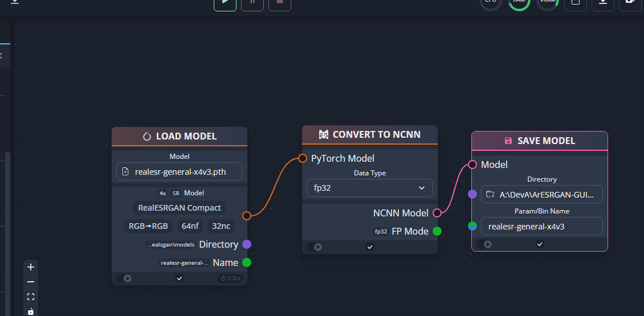Zoom out of the node canvas
Image resolution: width=644 pixels, height=316 pixels.
31,282
